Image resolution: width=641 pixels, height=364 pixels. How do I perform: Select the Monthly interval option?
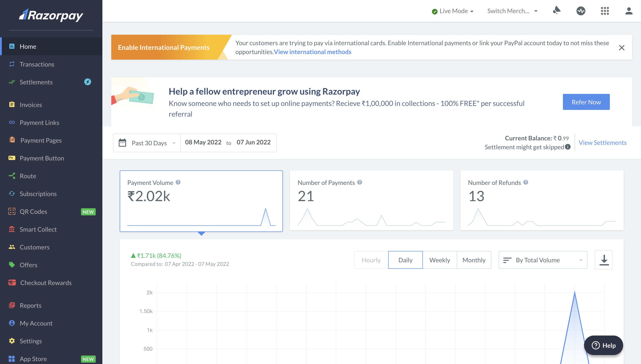474,260
